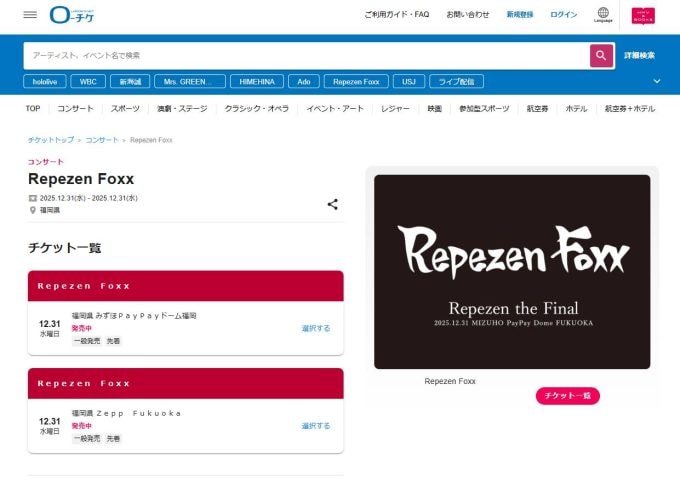Click the 詳細検索 advanced search link
680x482 pixels.
[x=639, y=56]
